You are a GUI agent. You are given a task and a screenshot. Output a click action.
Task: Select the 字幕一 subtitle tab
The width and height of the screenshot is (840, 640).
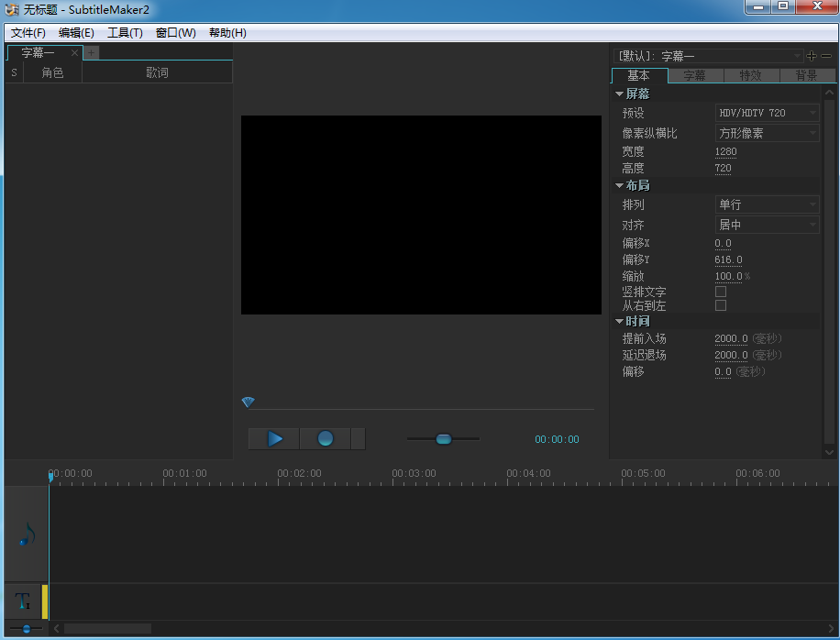point(38,52)
